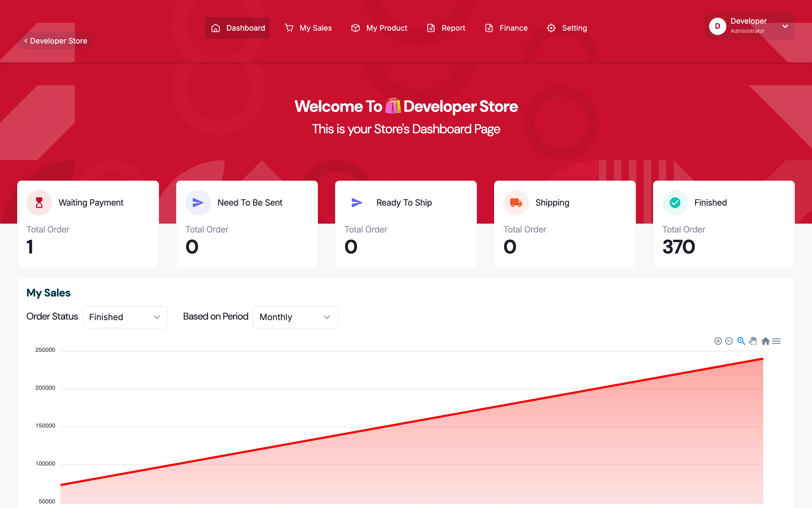812x508 pixels.
Task: Open the Setting page
Action: (567, 28)
